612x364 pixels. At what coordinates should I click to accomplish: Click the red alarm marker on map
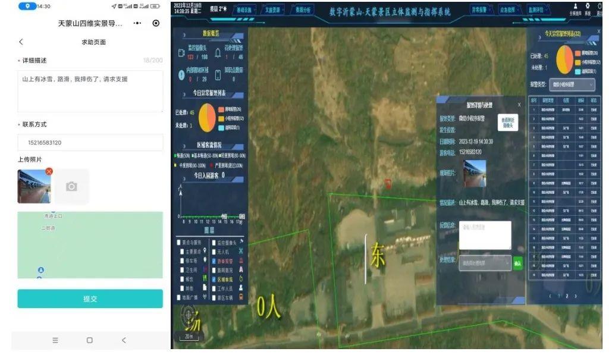point(388,184)
